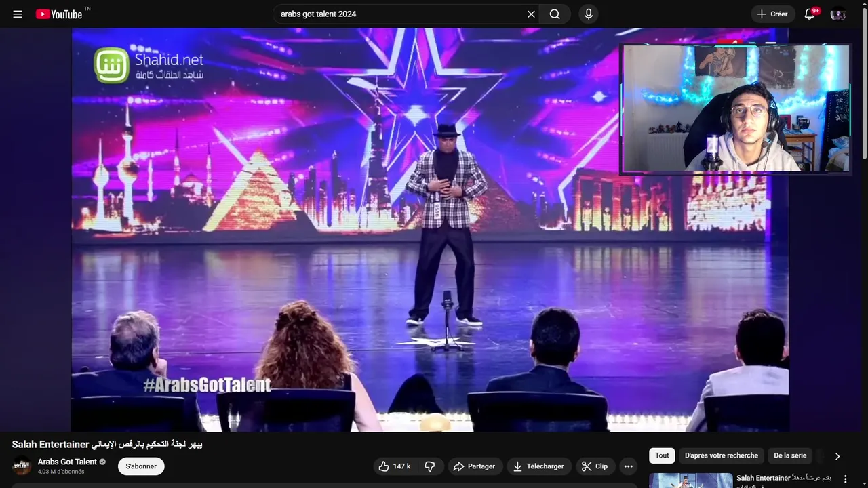868x488 pixels.
Task: Click the video player area
Action: 430,230
